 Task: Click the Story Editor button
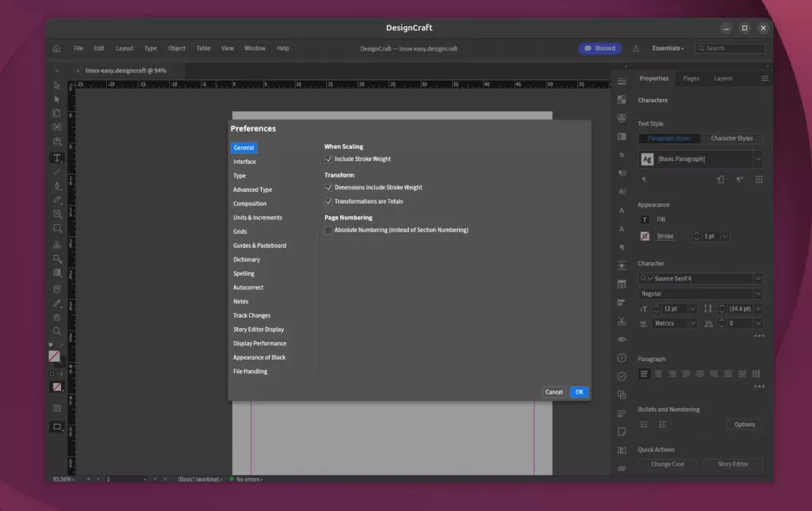[733, 464]
